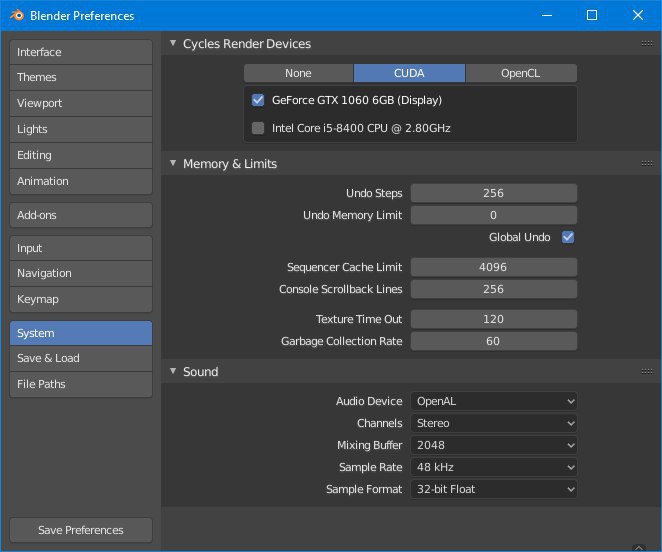The width and height of the screenshot is (662, 552).
Task: Minimize the Blender Preferences window
Action: (x=547, y=15)
